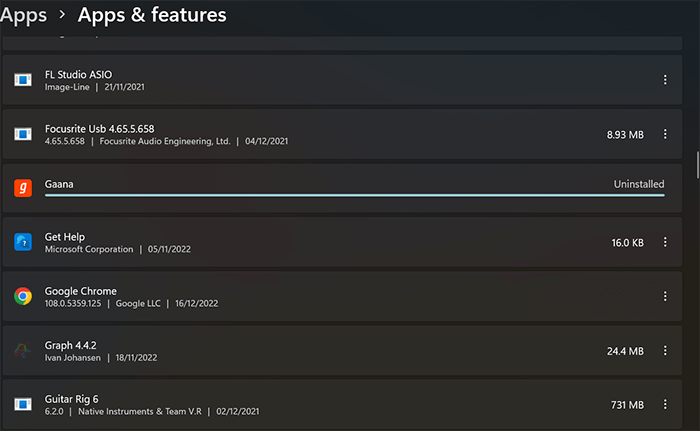Click the Get Help app icon
Image resolution: width=700 pixels, height=431 pixels.
tap(23, 242)
